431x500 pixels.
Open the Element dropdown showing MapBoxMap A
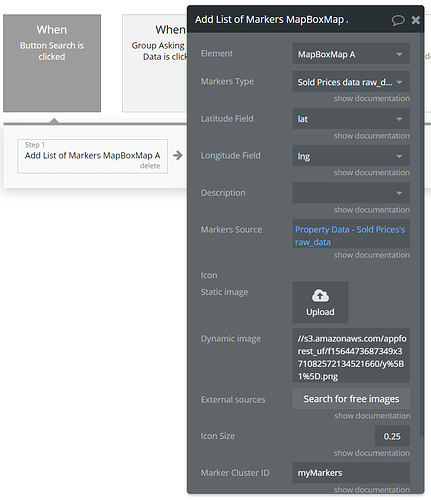[x=351, y=54]
